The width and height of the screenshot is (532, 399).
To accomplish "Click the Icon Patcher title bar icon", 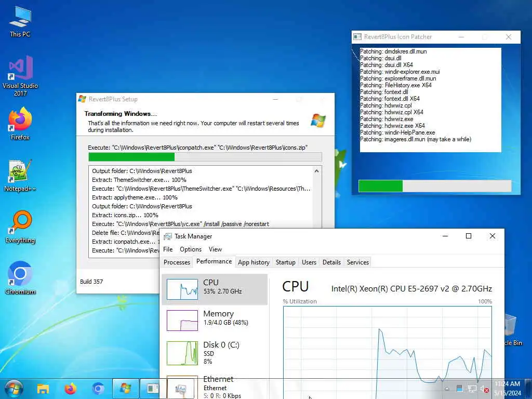I will (x=357, y=37).
